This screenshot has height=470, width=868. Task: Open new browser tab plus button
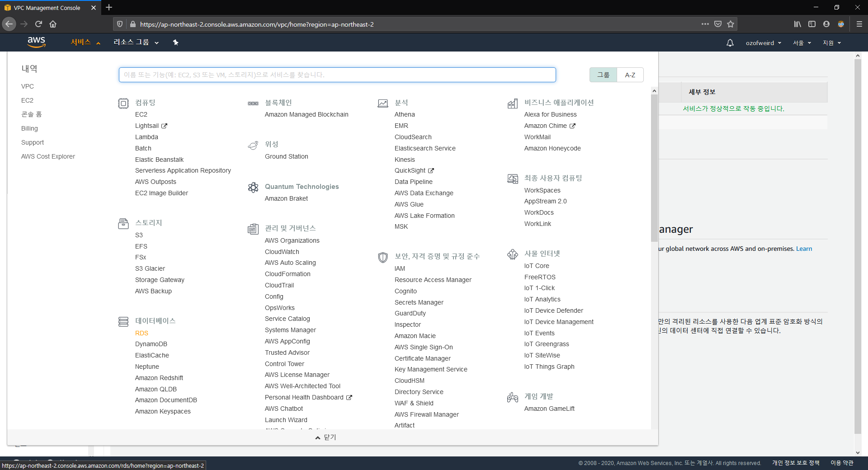coord(108,8)
